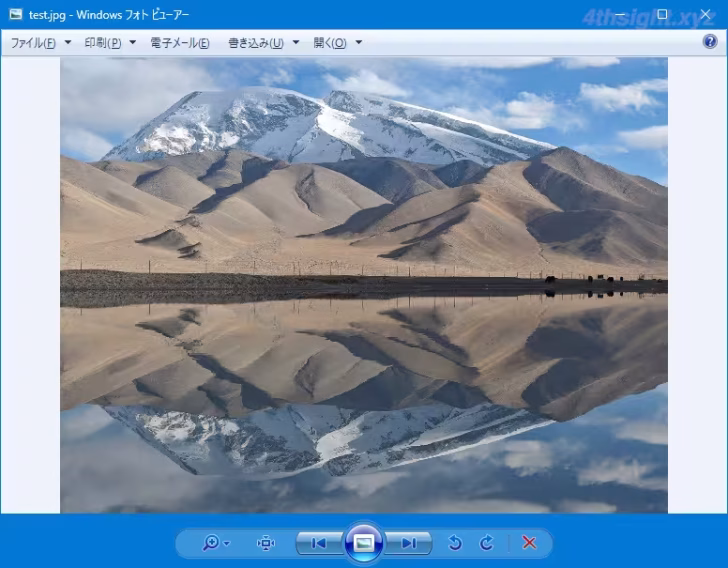Viewport: 728px width, 568px height.
Task: Click the 電子メール(E) menu item
Action: coord(180,43)
